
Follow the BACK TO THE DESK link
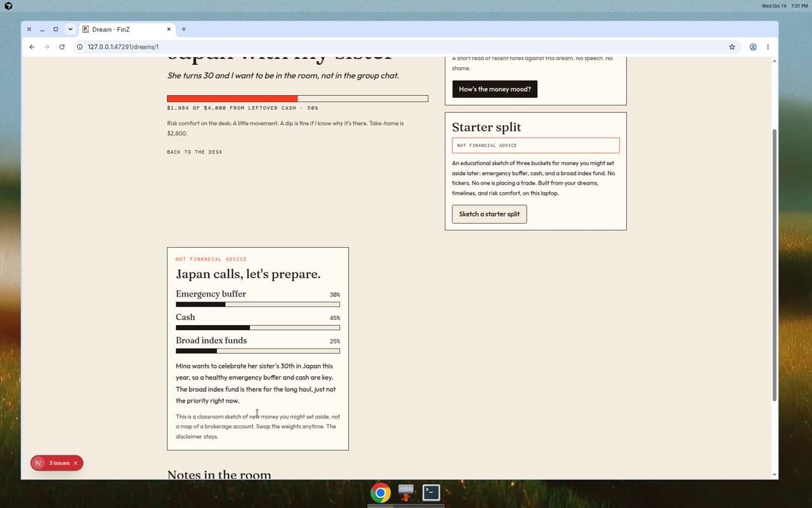coord(195,152)
